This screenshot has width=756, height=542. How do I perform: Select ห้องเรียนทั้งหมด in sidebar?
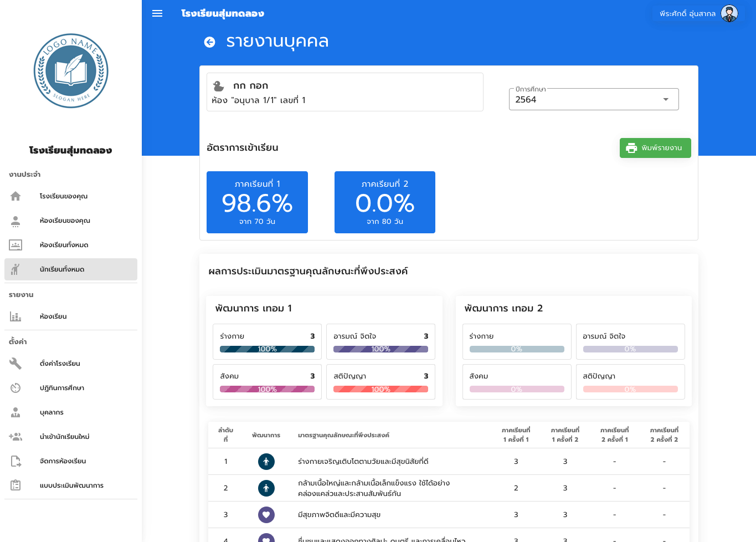tap(64, 245)
